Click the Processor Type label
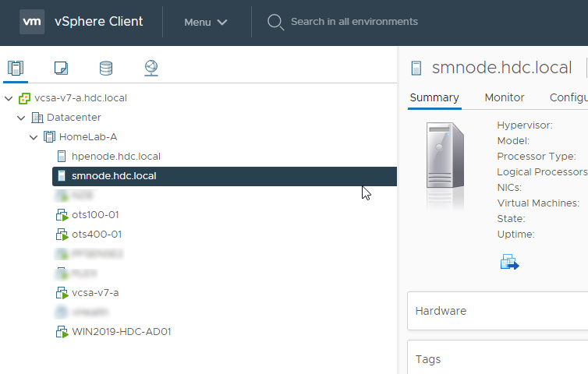The height and width of the screenshot is (374, 588). pyautogui.click(x=537, y=157)
